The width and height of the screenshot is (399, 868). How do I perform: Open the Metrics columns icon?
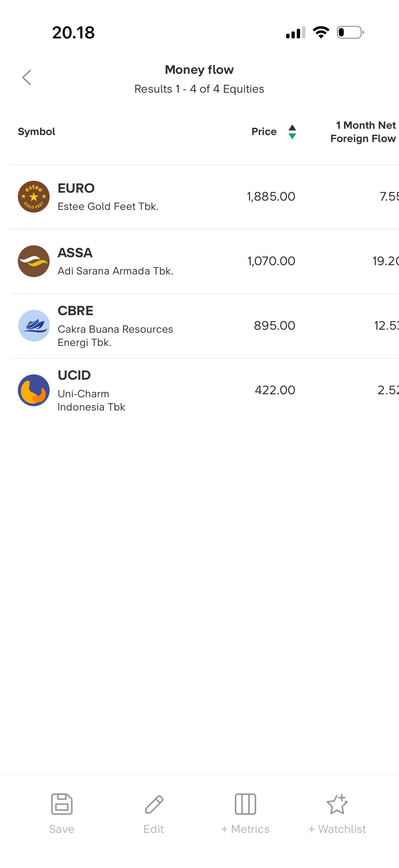point(245,804)
